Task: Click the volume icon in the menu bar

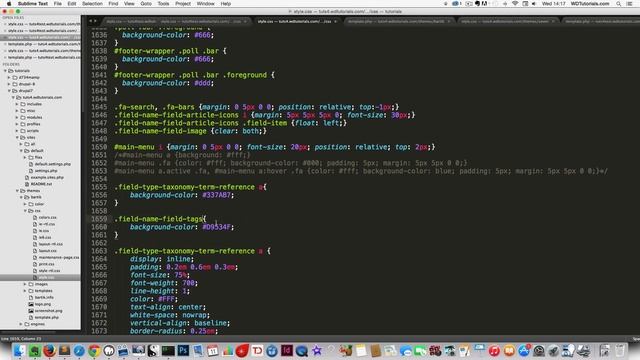Action: click(534, 4)
